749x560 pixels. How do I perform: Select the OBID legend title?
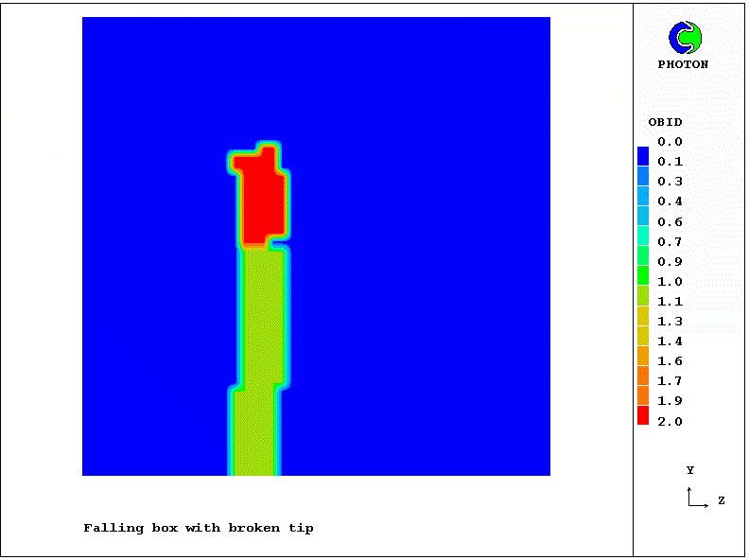(665, 122)
